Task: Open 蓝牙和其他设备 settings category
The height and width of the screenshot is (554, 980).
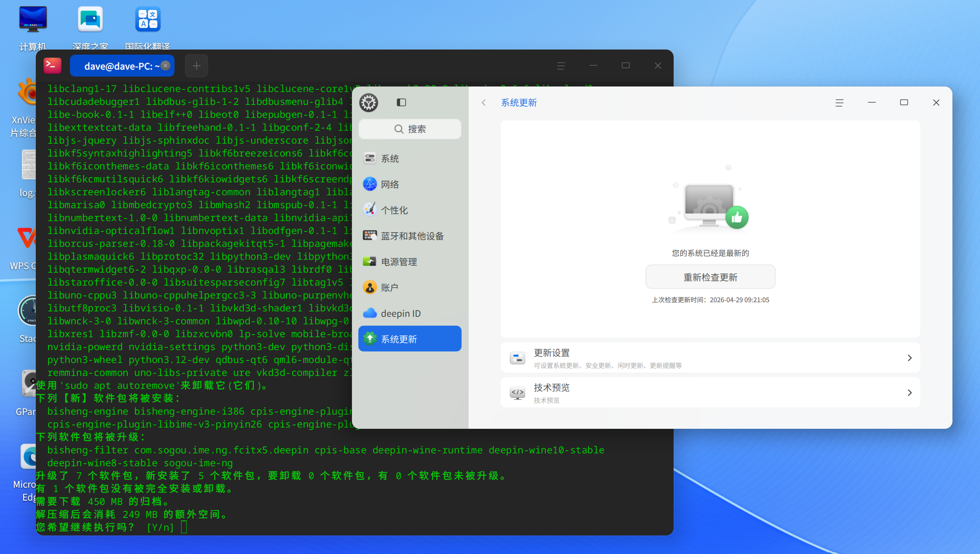Action: click(410, 236)
